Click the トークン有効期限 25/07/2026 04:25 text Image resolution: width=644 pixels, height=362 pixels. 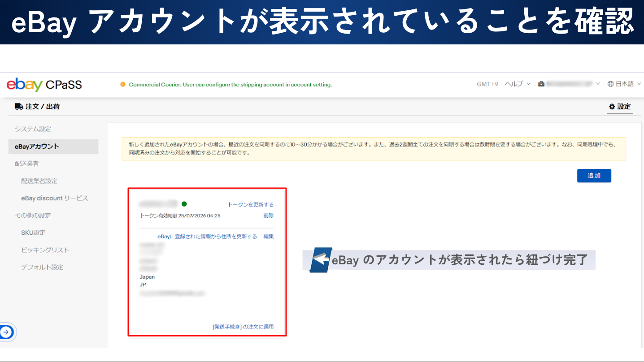point(180,215)
